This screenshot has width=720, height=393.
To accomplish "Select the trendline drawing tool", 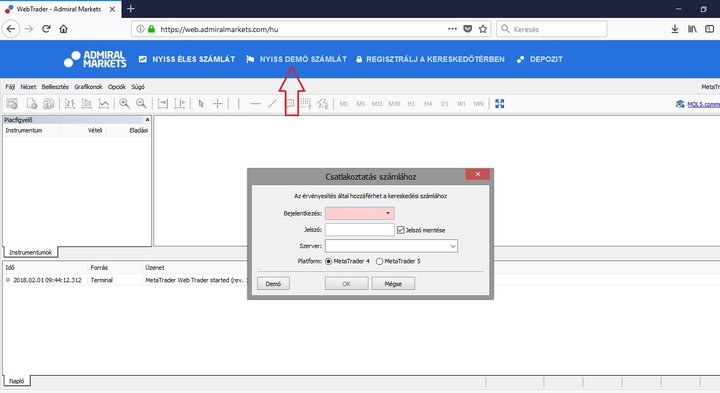I will click(x=272, y=104).
